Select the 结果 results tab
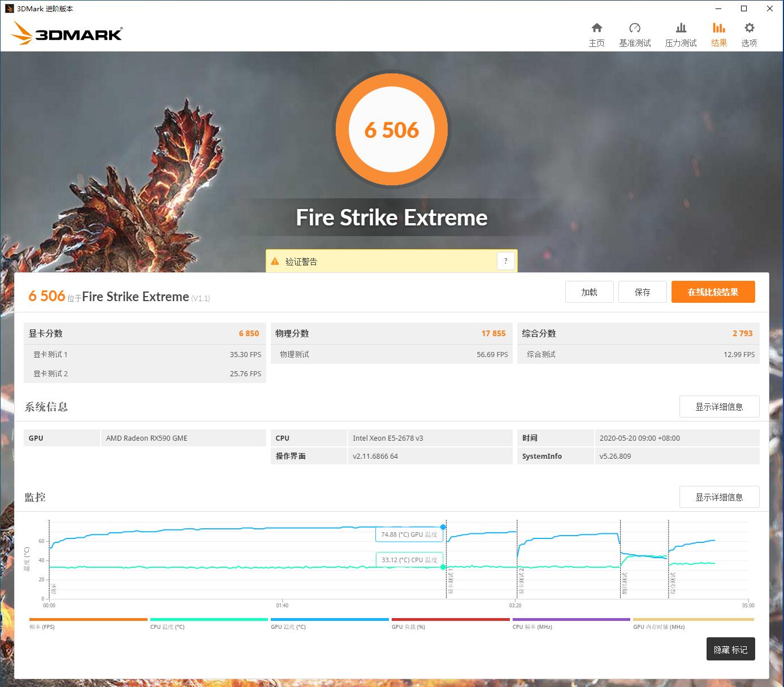This screenshot has height=687, width=784. click(719, 35)
